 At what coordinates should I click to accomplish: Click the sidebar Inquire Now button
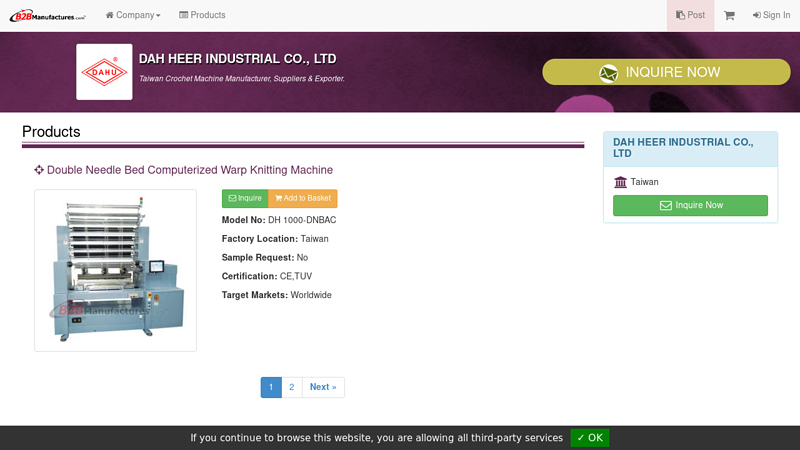(x=690, y=205)
